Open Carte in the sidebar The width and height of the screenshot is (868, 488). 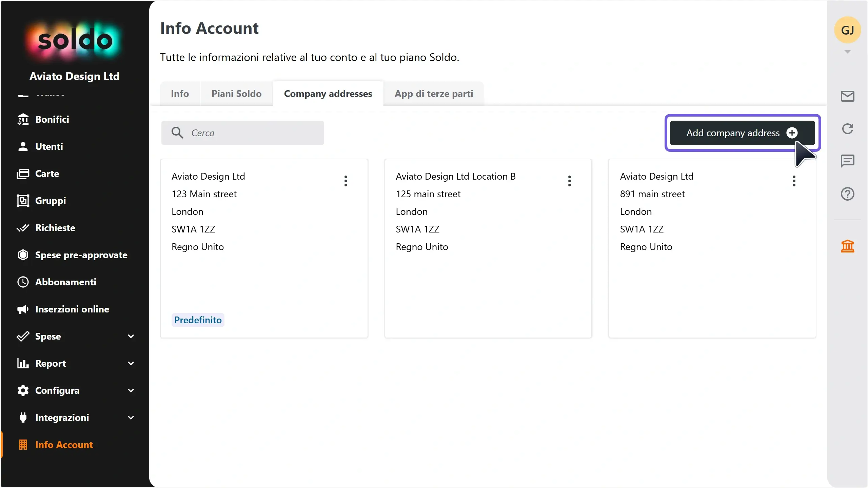point(75,174)
